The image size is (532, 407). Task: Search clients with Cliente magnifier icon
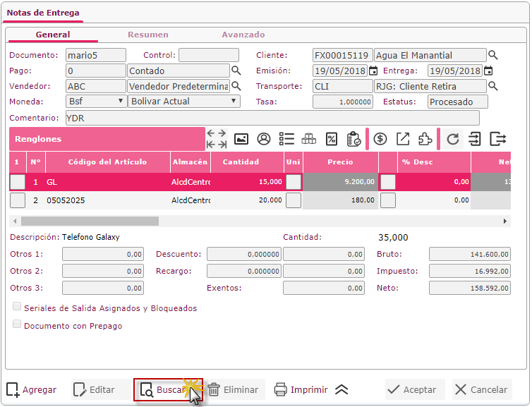[494, 55]
